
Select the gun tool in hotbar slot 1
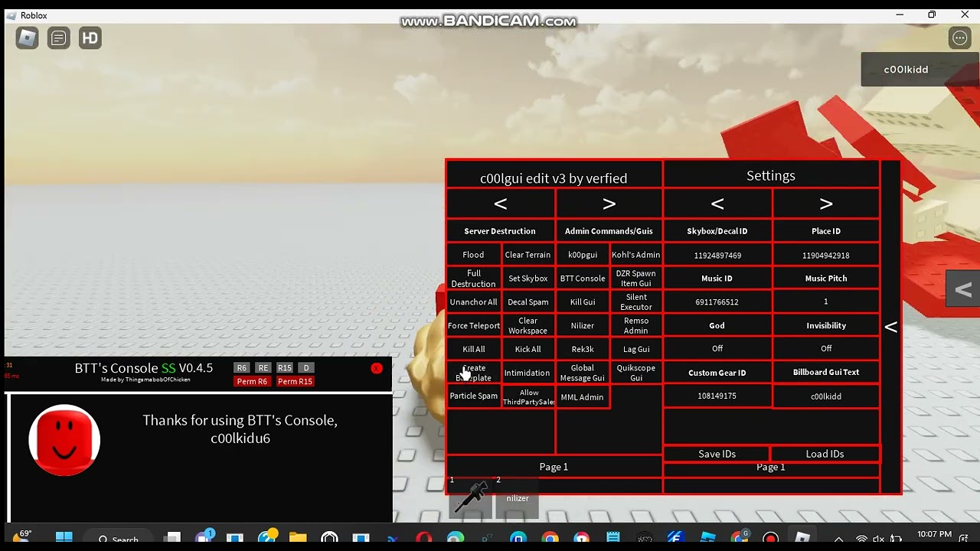pos(470,497)
